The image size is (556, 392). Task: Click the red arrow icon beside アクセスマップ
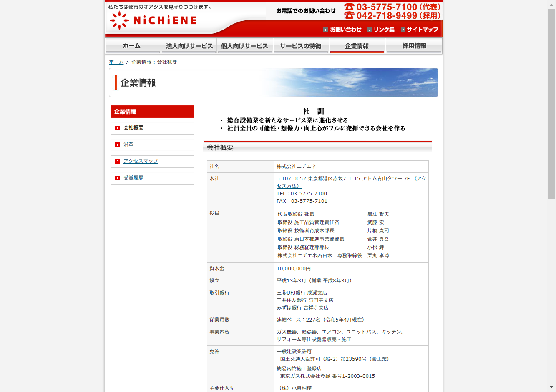118,161
